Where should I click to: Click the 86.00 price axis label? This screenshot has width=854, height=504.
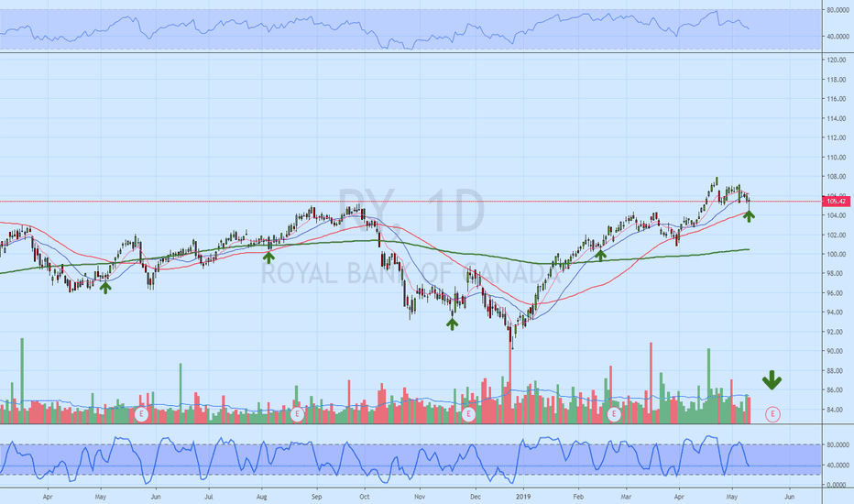[837, 390]
